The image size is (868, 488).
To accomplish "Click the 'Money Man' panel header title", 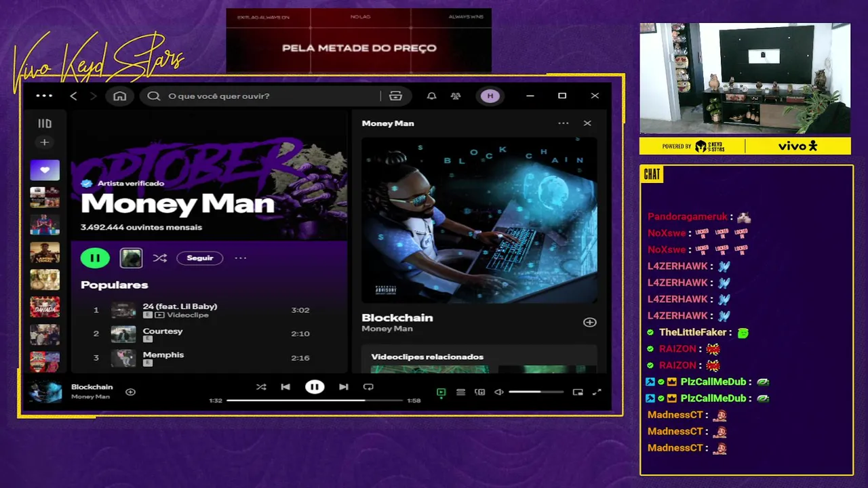I will coord(388,123).
